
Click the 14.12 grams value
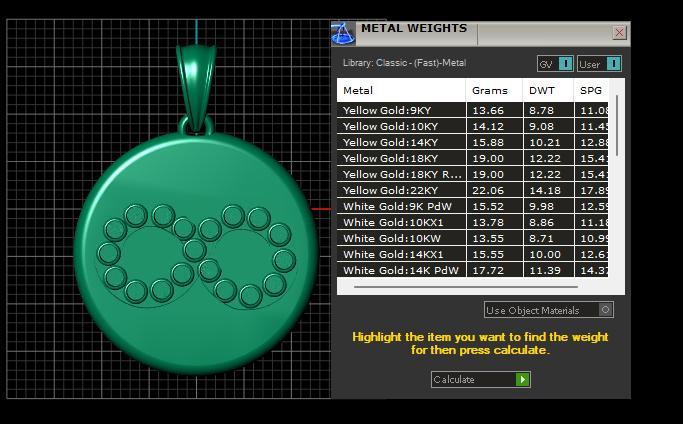(x=488, y=127)
